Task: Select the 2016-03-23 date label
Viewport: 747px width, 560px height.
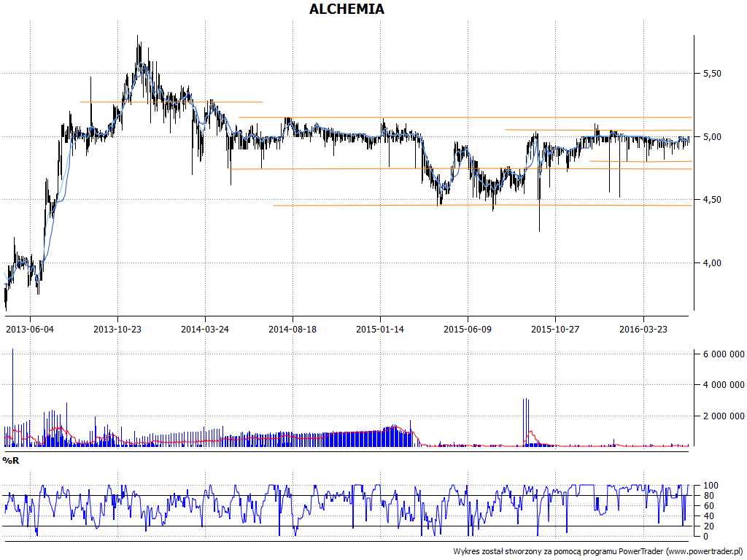Action: (643, 329)
